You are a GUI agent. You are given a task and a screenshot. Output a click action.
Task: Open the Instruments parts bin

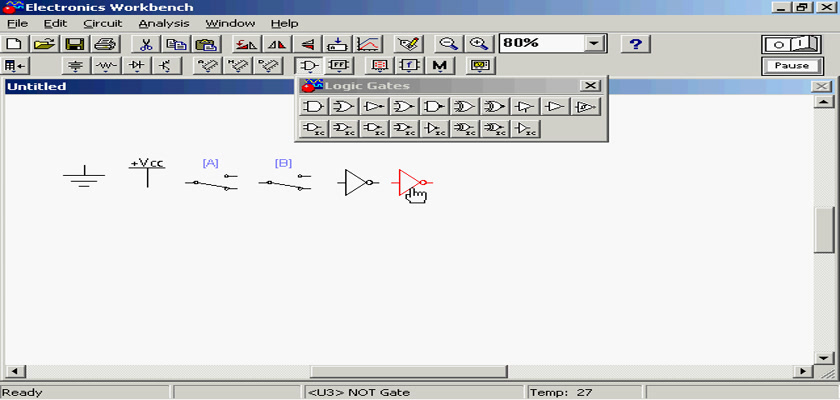point(481,66)
